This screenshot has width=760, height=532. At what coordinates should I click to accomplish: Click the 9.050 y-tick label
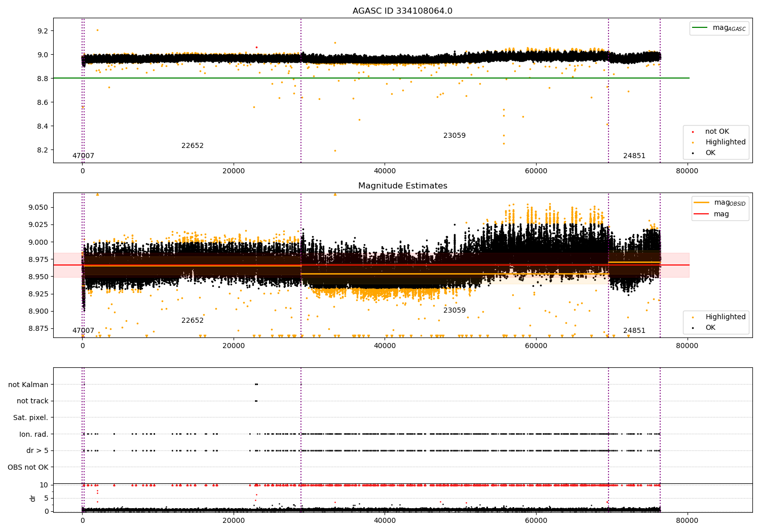pos(39,207)
